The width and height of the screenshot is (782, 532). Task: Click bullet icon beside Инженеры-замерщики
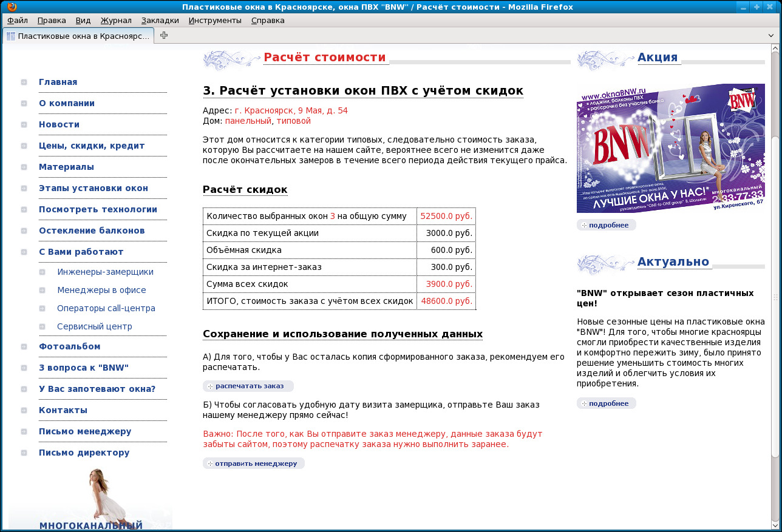[42, 272]
